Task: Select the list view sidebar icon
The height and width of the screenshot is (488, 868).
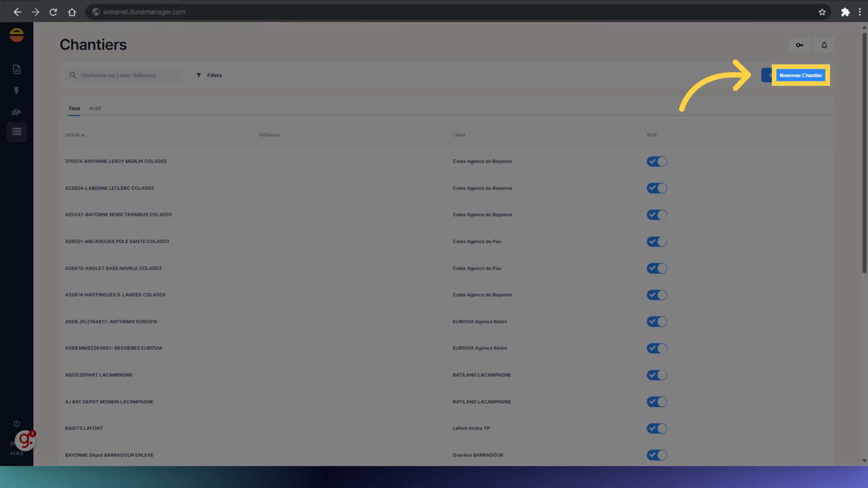Action: point(17,132)
